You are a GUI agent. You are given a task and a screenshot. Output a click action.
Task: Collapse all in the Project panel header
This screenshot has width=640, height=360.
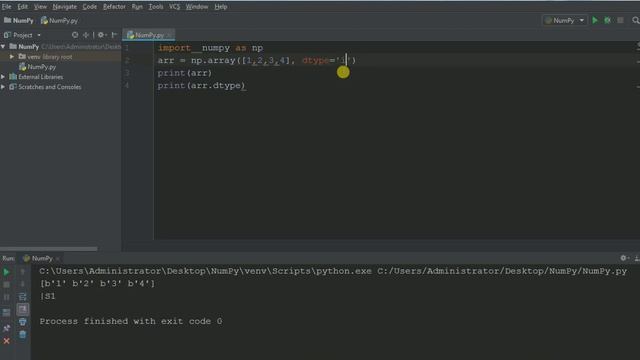[x=86, y=35]
